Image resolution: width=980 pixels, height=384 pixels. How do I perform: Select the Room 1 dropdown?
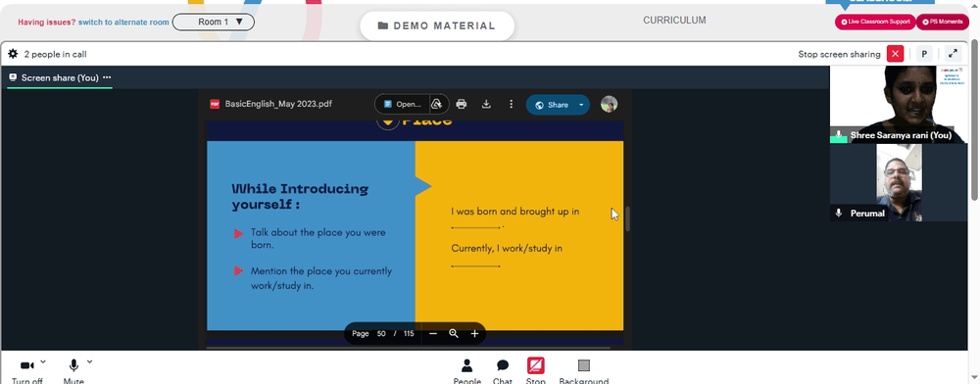pyautogui.click(x=213, y=22)
